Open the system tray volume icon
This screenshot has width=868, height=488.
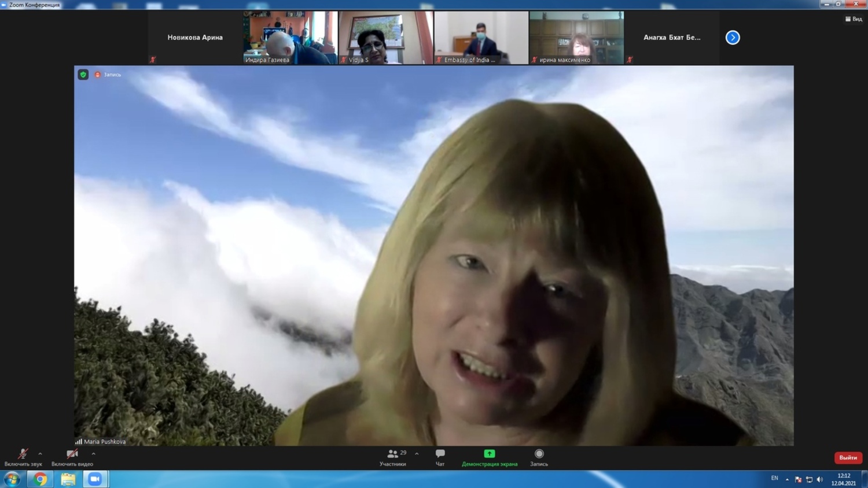pyautogui.click(x=819, y=479)
